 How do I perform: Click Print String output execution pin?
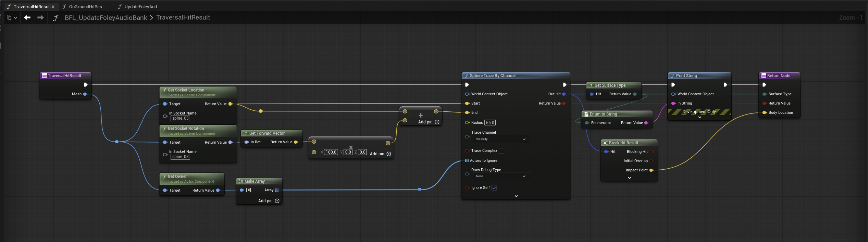[725, 85]
